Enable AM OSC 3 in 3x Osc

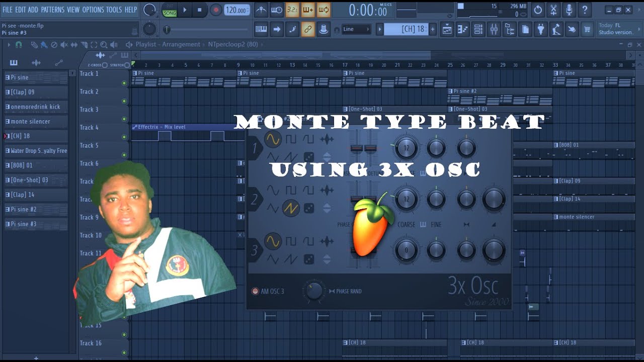(x=255, y=291)
